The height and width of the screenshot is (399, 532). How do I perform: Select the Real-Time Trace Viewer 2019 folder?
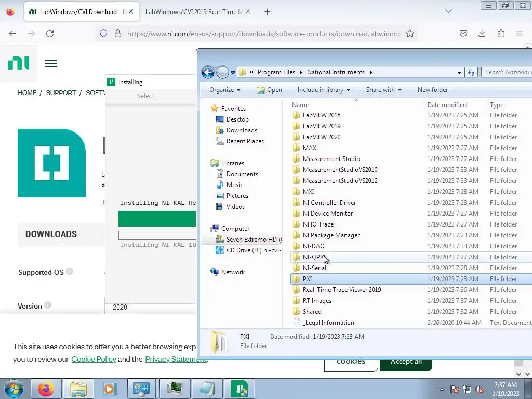tap(342, 290)
